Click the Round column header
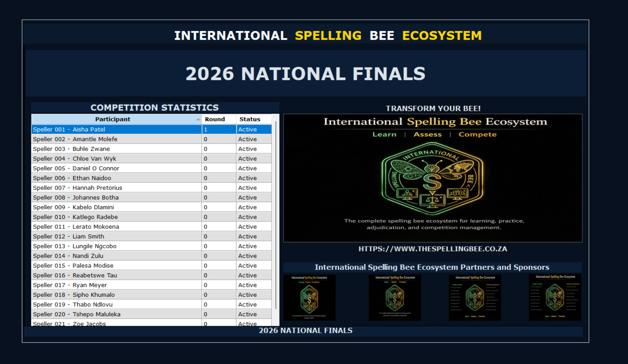 [219, 119]
